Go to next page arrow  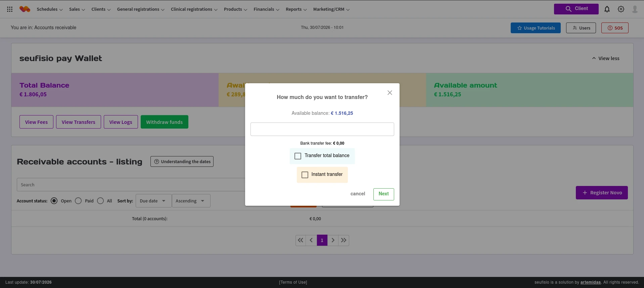click(333, 240)
